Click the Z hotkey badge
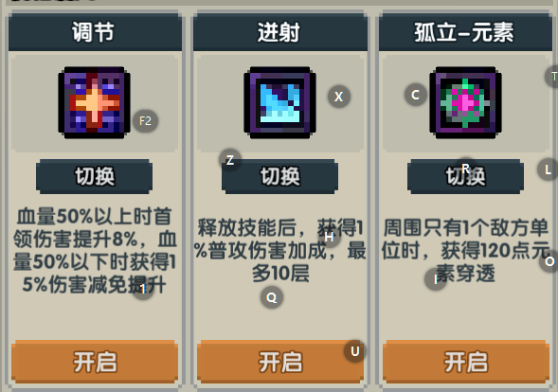Image resolution: width=558 pixels, height=392 pixels. point(230,160)
